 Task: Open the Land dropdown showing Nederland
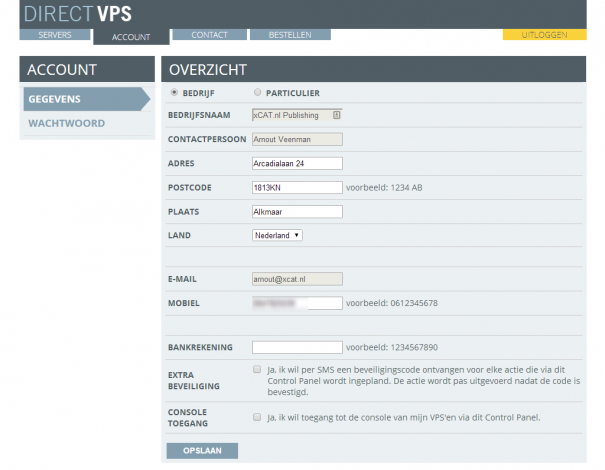click(277, 235)
